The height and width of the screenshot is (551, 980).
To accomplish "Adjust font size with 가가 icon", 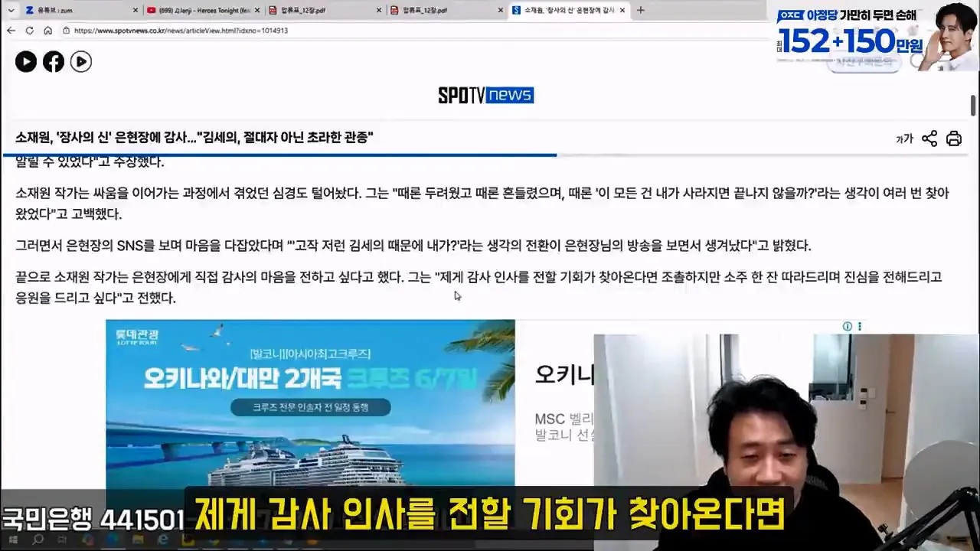I will click(x=905, y=139).
